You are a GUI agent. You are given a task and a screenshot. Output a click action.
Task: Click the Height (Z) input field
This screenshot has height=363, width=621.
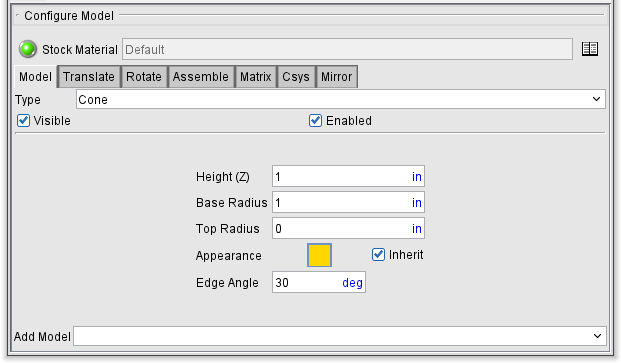point(348,177)
